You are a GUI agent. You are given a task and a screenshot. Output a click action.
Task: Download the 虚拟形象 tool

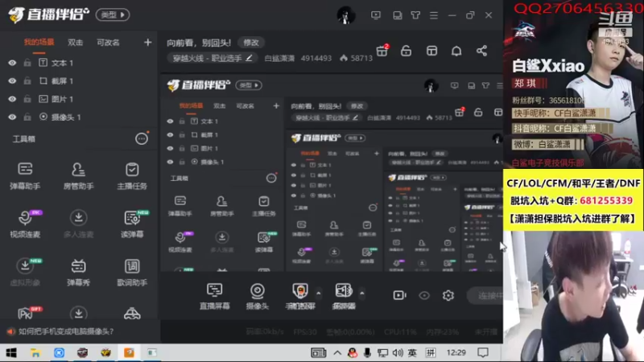click(x=25, y=273)
